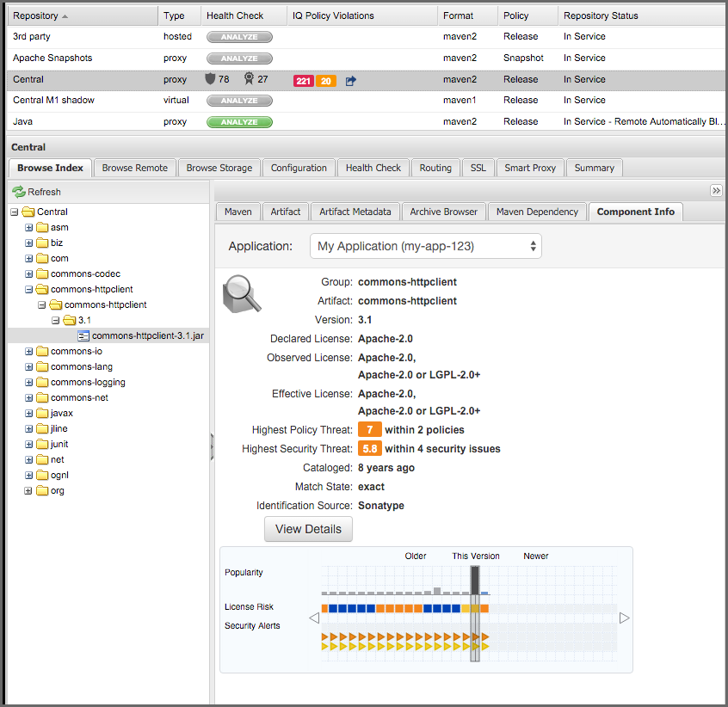Collapse the Central root tree node
The width and height of the screenshot is (728, 707).
[x=15, y=212]
